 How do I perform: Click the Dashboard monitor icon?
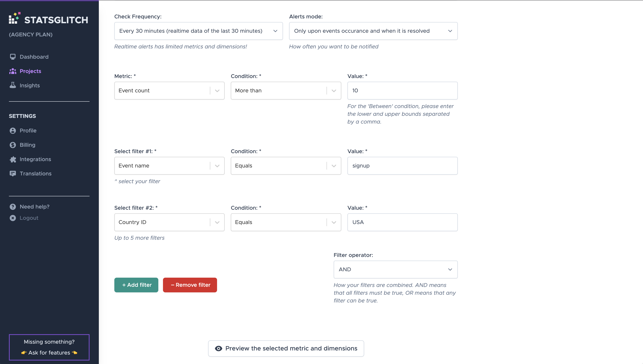click(x=13, y=57)
